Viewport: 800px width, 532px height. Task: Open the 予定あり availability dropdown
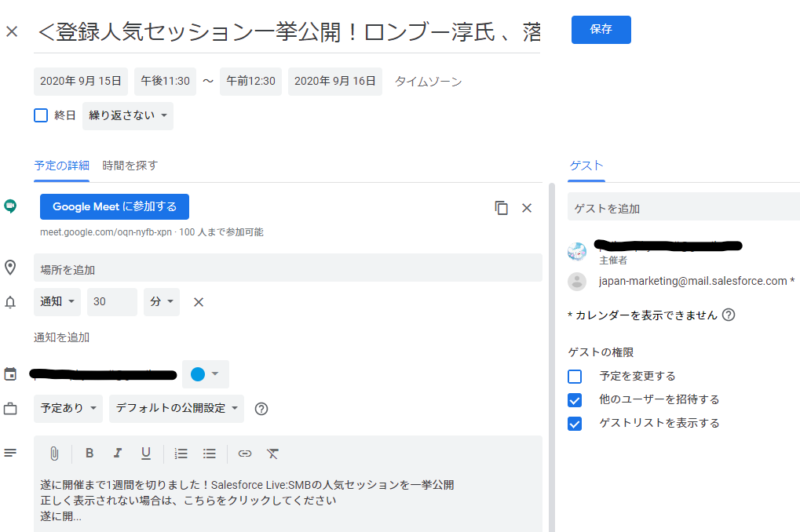pos(68,409)
